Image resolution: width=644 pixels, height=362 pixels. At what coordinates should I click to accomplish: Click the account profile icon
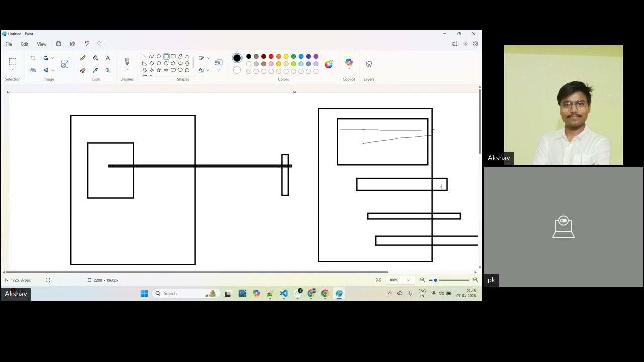pyautogui.click(x=466, y=44)
